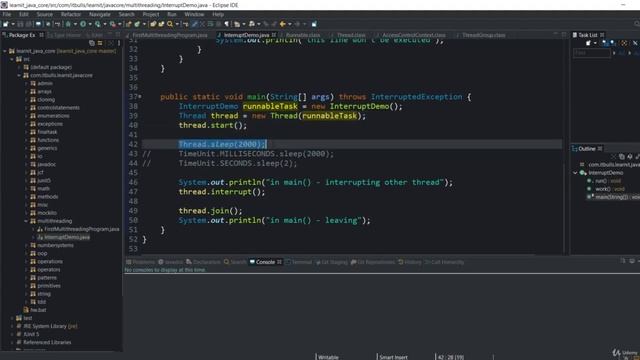Select the generics package in tree
Image resolution: width=640 pixels, height=360 pixels.
47,148
